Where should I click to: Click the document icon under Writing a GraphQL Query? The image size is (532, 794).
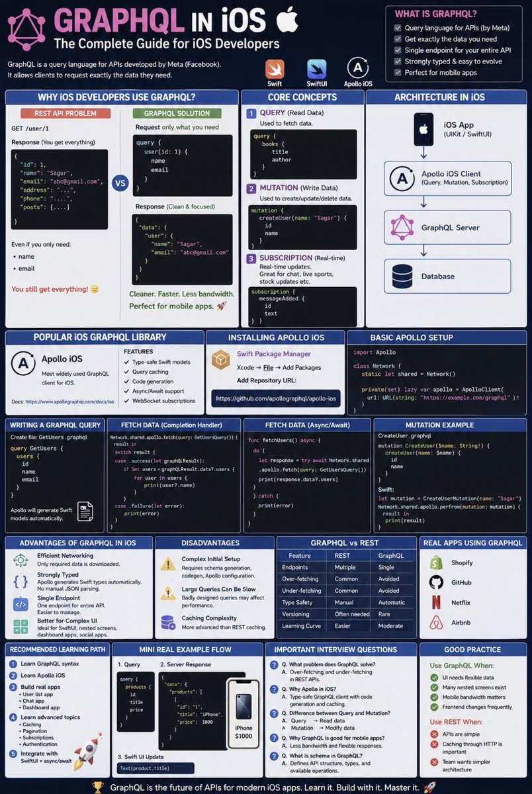pyautogui.click(x=86, y=511)
